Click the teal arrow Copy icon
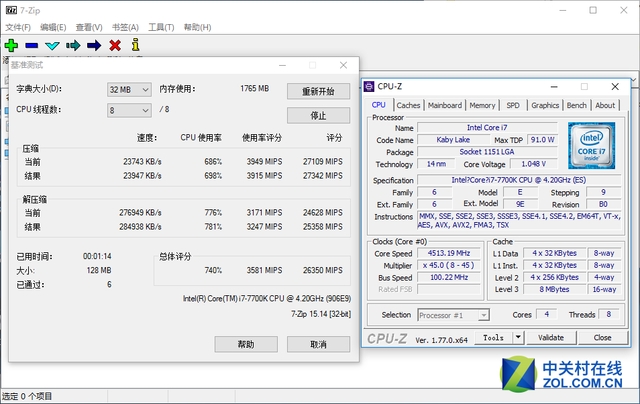 pos(73,45)
